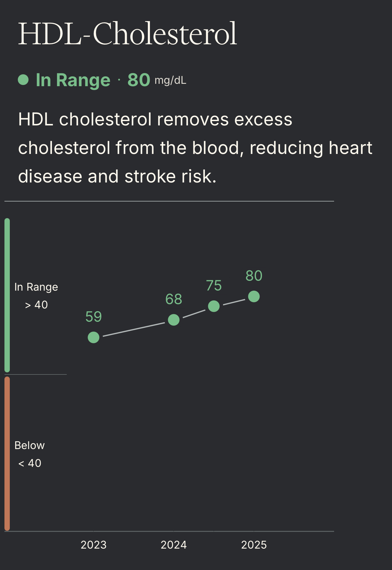The height and width of the screenshot is (570, 392).
Task: Select the 2024 axis label
Action: click(174, 545)
